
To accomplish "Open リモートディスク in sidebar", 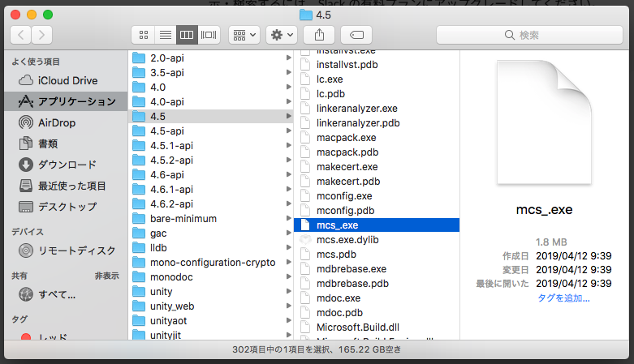I will pyautogui.click(x=66, y=251).
